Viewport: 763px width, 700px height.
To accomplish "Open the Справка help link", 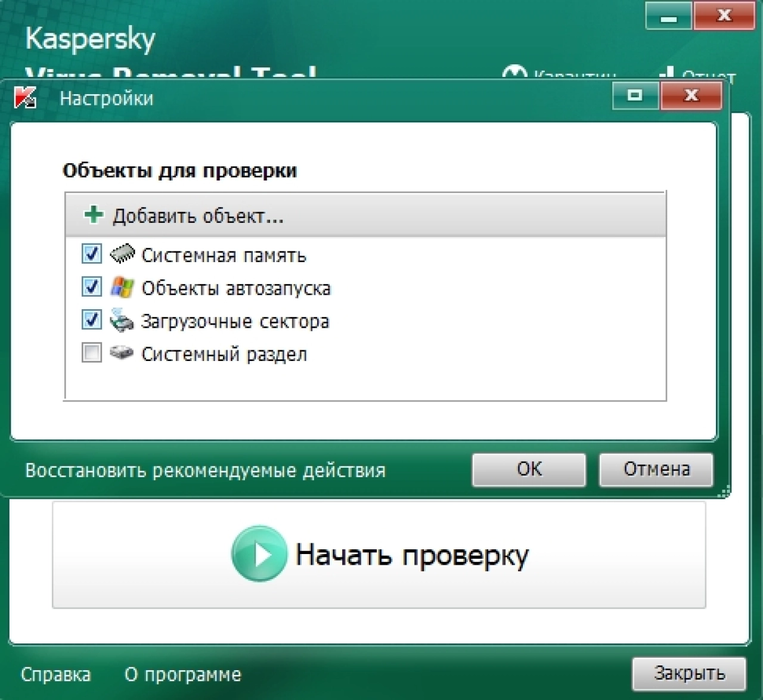I will (x=56, y=675).
